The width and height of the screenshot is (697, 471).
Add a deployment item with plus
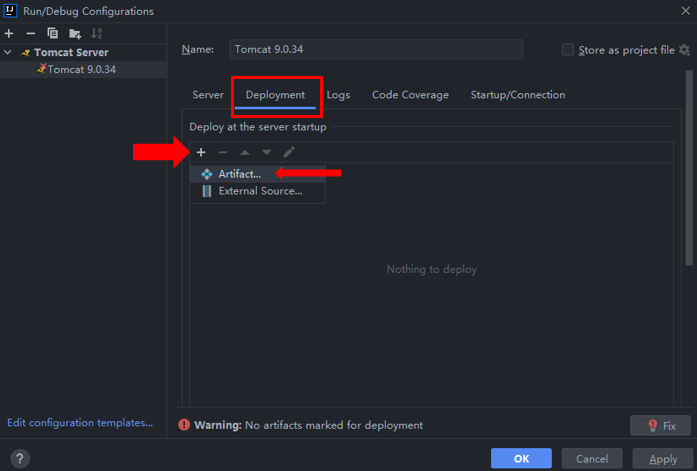(x=201, y=152)
